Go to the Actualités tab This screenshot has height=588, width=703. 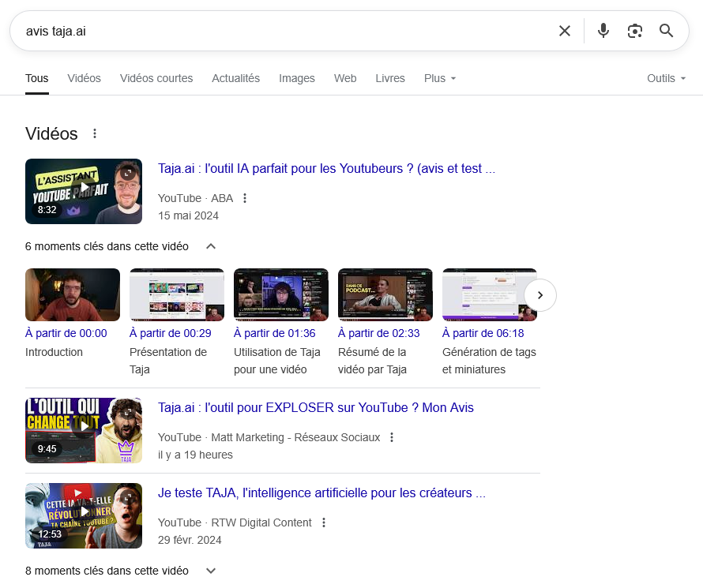[x=236, y=78]
